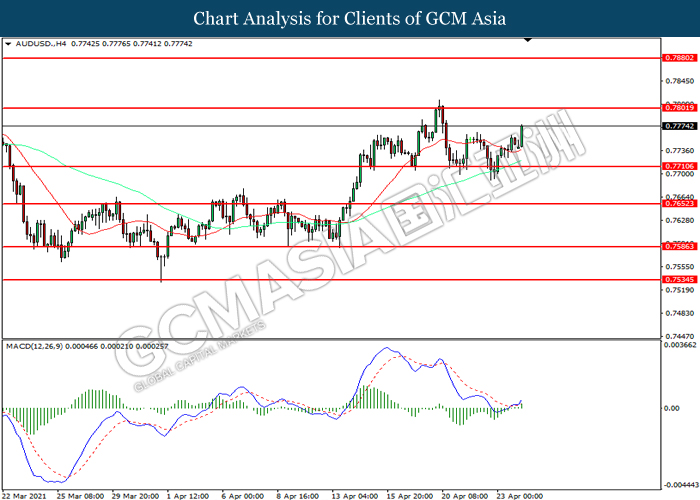This screenshot has height=500, width=700.
Task: Click the MACD zero level 0.00 label
Action: pyautogui.click(x=672, y=408)
